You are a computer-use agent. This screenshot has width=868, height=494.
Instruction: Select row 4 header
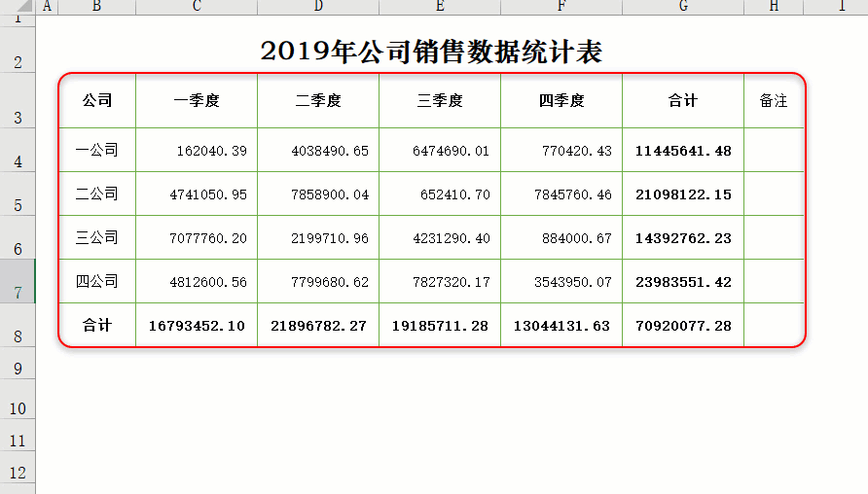click(x=18, y=151)
